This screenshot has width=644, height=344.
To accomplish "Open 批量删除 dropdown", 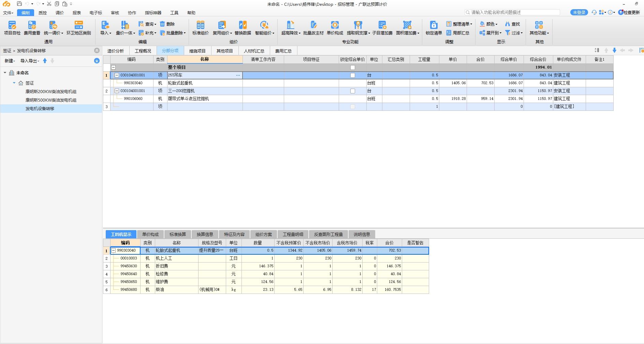I will tap(173, 33).
